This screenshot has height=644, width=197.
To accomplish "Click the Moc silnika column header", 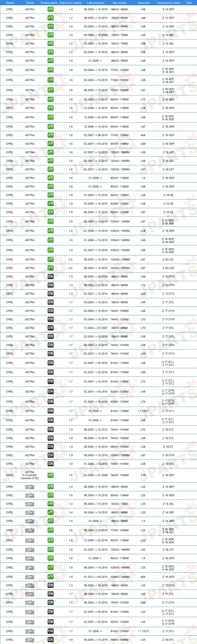I will click(x=120, y=3).
